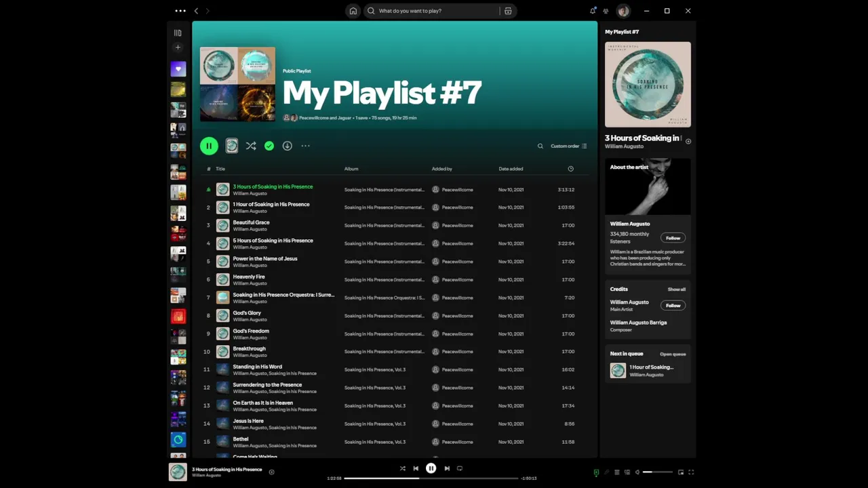Screen dimensions: 868x488
Task: Click the My Playlist #7 cover collage
Action: pyautogui.click(x=237, y=84)
